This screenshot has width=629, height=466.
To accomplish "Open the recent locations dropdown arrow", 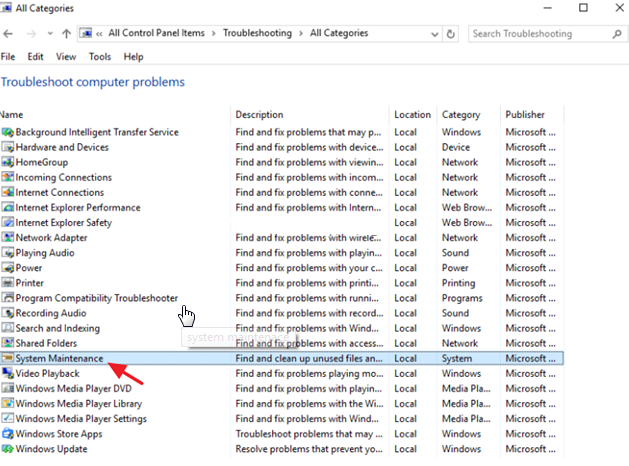I will pyautogui.click(x=50, y=33).
